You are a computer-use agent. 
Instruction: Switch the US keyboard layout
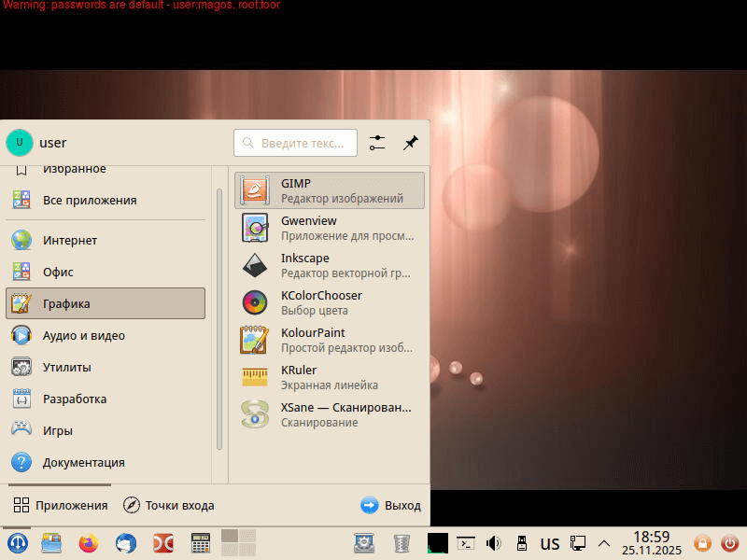point(549,542)
